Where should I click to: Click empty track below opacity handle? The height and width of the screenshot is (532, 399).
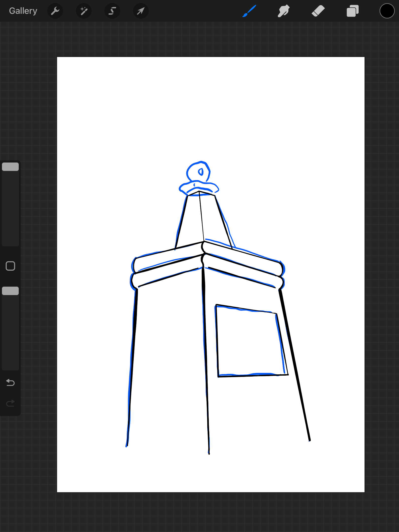(x=10, y=332)
